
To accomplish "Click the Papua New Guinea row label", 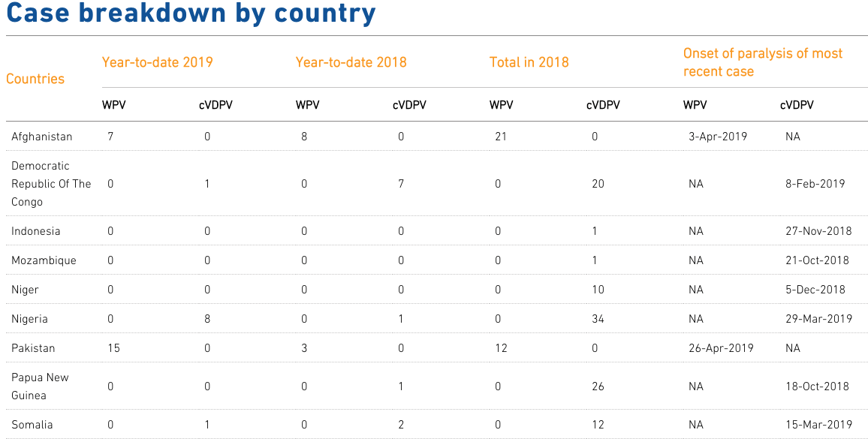I will [x=40, y=386].
